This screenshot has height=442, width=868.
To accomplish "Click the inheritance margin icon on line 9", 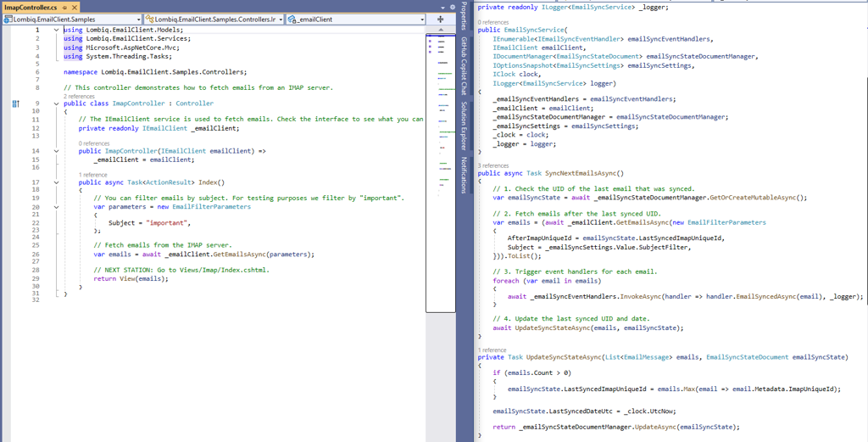I will click(x=15, y=104).
